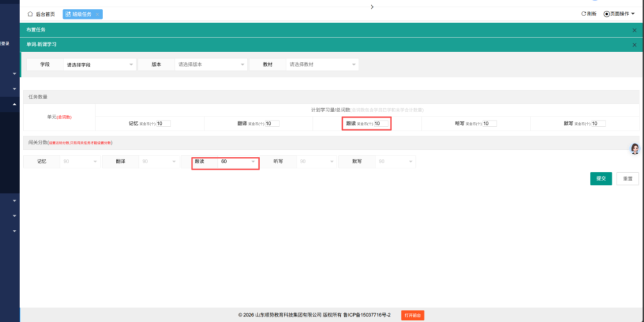Close the 布置任务 panel with its X
644x322 pixels.
(634, 30)
